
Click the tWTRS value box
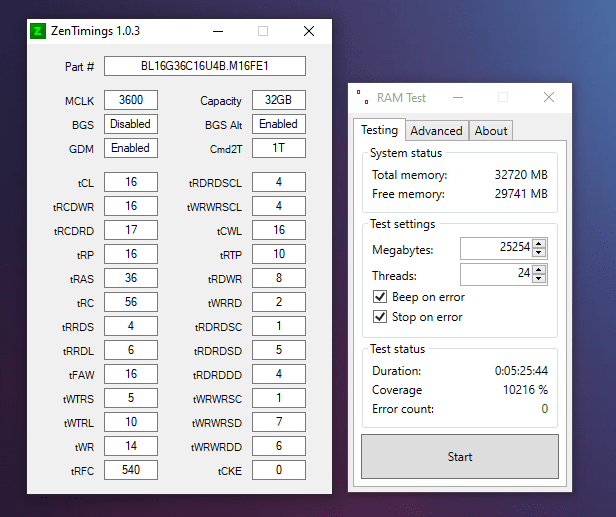[x=131, y=398]
